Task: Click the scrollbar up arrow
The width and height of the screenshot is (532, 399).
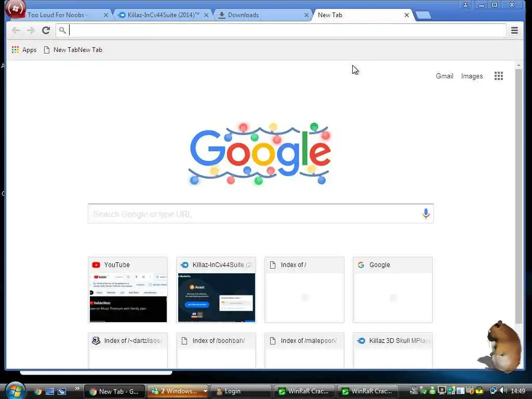Action: (518, 65)
